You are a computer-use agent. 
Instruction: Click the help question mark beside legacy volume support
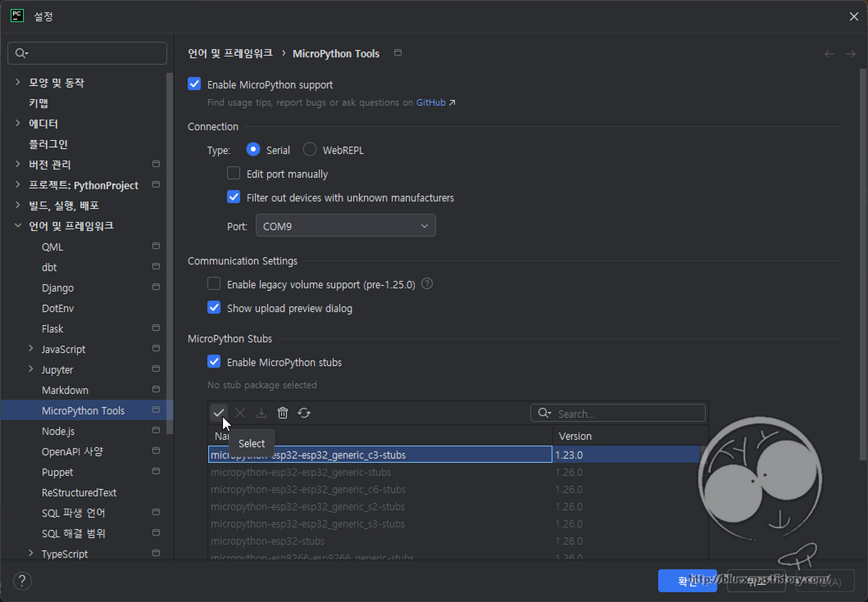point(427,284)
